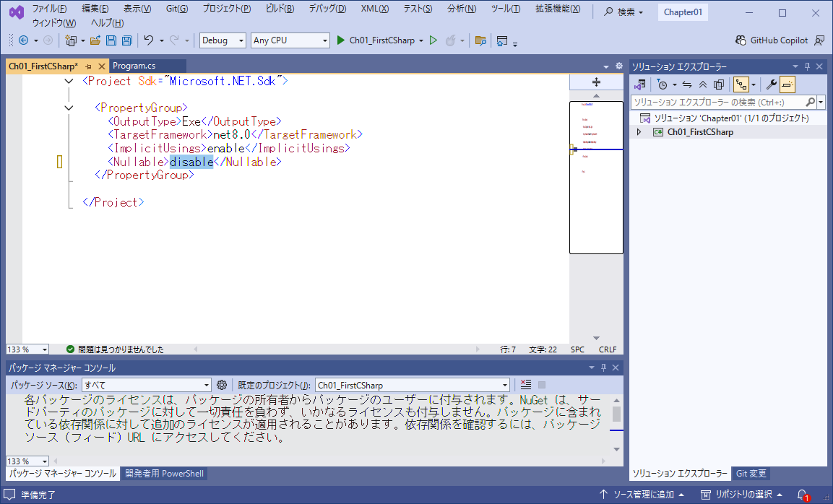Click the switch views icon in Solution Explorer
833x504 pixels.
click(640, 84)
